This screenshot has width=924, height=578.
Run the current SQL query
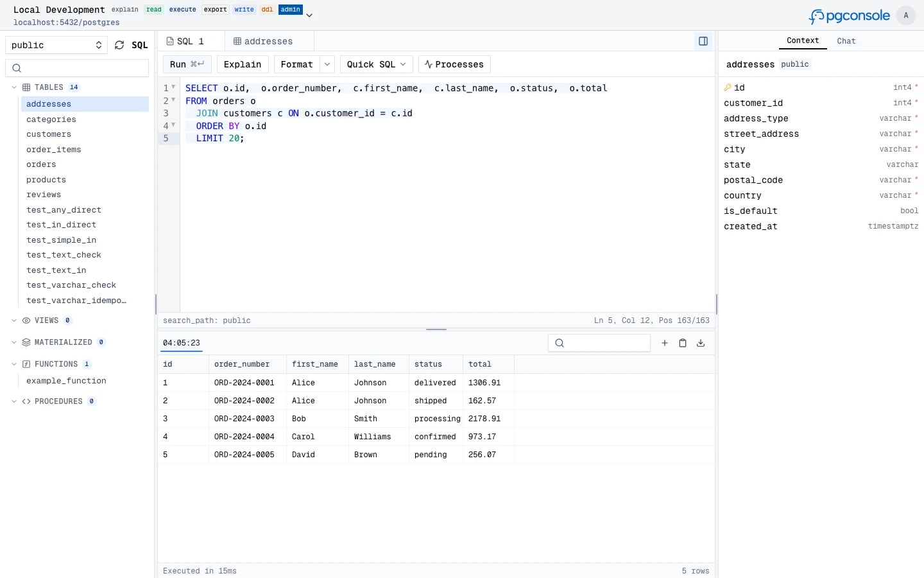(x=186, y=64)
